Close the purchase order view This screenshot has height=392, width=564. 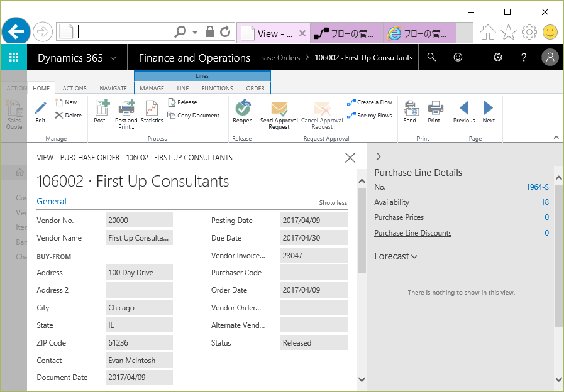[x=350, y=158]
